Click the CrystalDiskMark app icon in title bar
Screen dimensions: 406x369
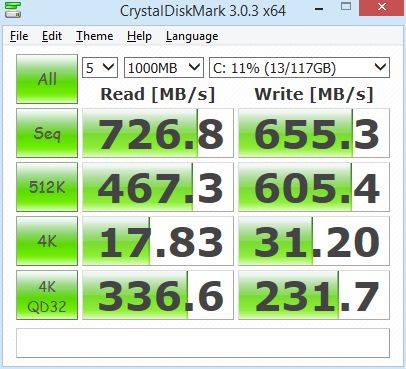coord(13,10)
